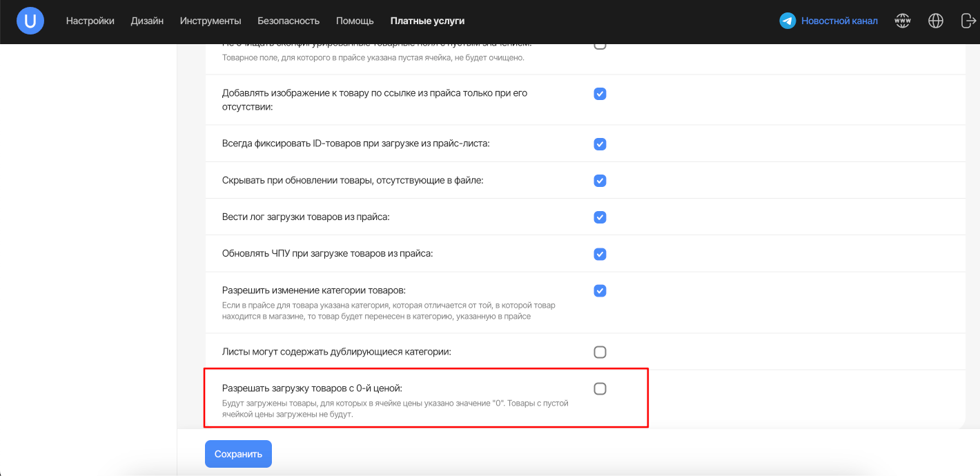Expand the Инструменты menu
980x476 pixels.
click(x=210, y=21)
